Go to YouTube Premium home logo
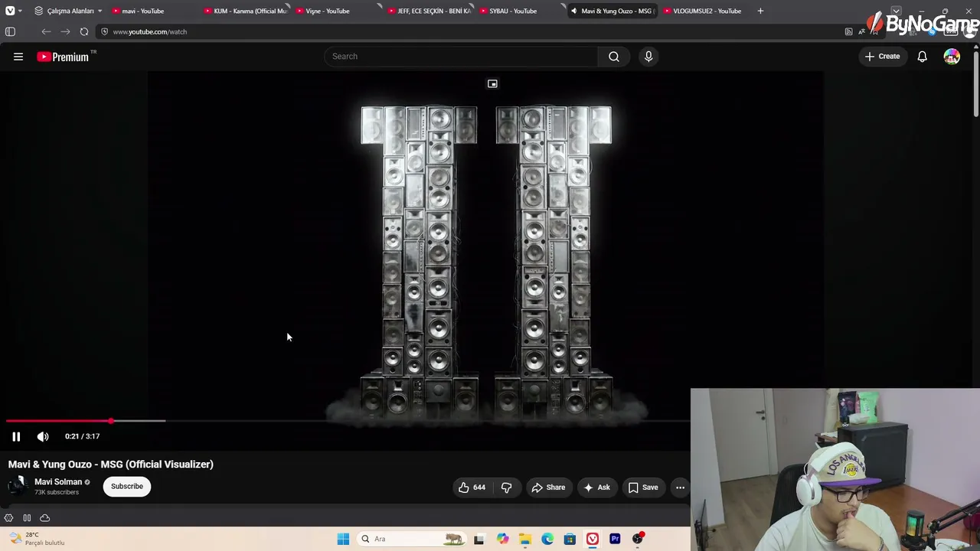 [63, 57]
